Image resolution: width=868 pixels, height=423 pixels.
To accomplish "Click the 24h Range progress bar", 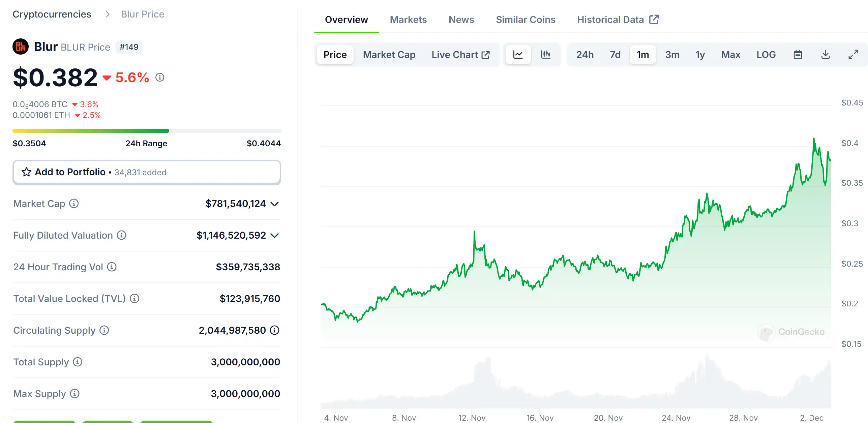I will [147, 131].
